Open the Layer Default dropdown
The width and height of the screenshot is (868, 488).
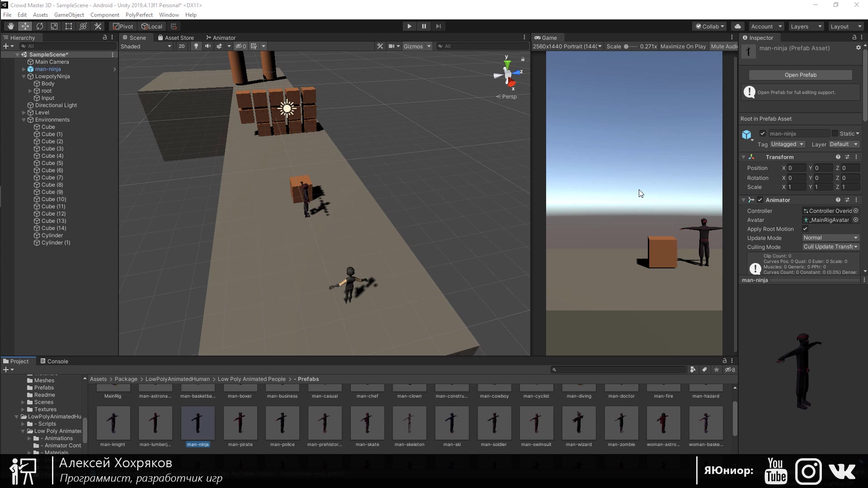pyautogui.click(x=844, y=144)
